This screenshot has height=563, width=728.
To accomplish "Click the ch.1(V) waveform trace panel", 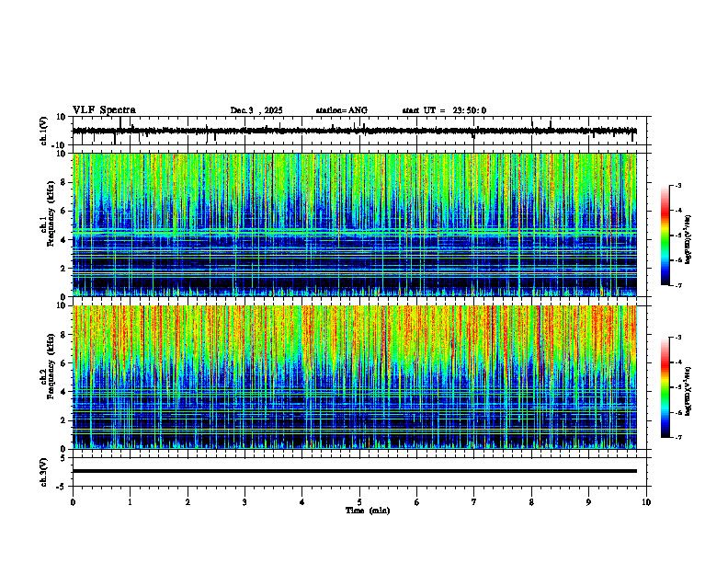I will pyautogui.click(x=361, y=131).
